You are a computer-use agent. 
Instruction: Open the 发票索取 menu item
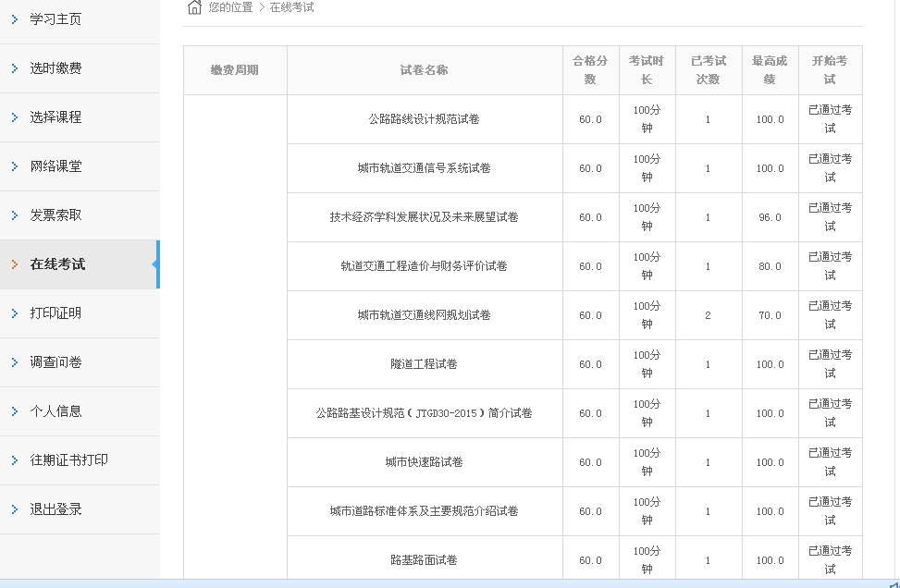pos(56,215)
